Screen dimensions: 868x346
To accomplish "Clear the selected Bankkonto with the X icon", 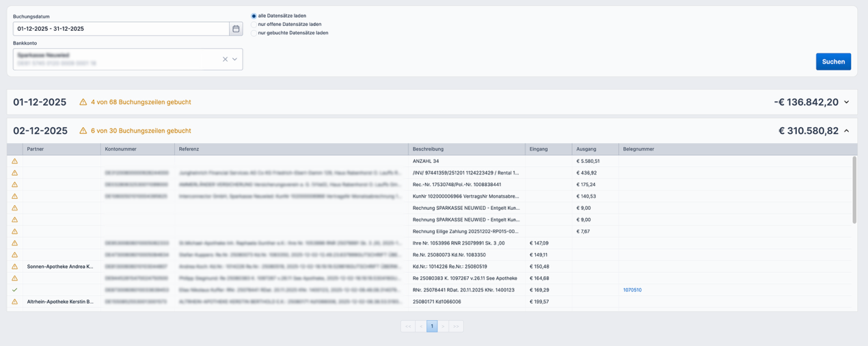I will tap(225, 59).
